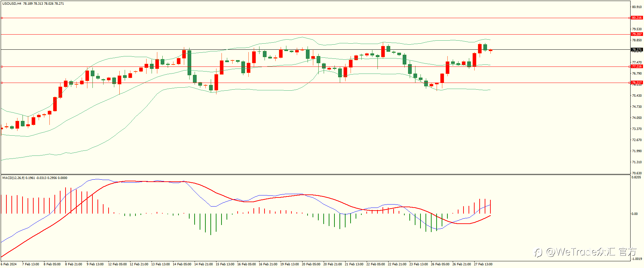Click the 72.670 price scale value
The image size is (644, 268).
point(637,140)
